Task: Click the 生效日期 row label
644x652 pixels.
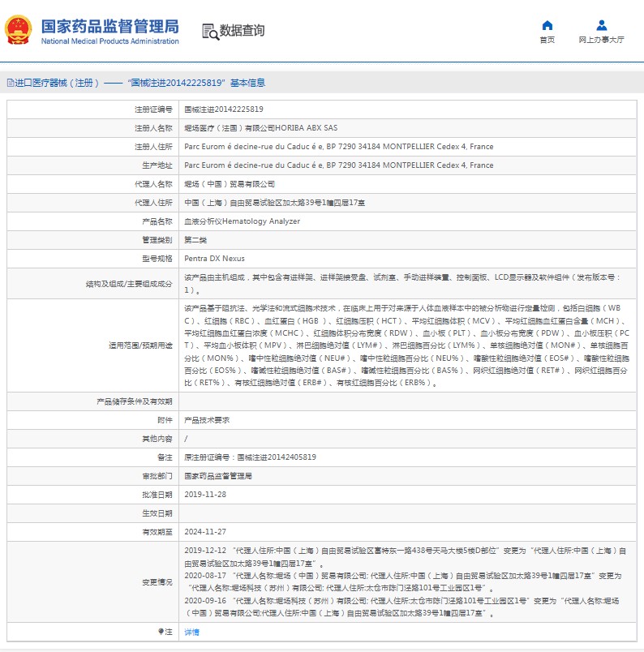Action: coord(157,513)
